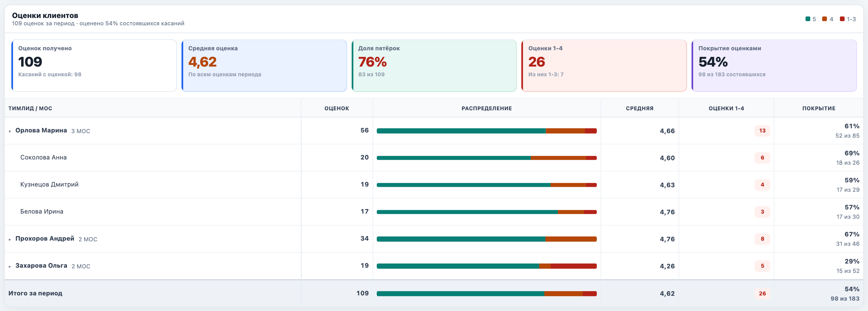Image resolution: width=868 pixels, height=311 pixels.
Task: Collapse the Орлова Марина team group
Action: click(x=10, y=131)
